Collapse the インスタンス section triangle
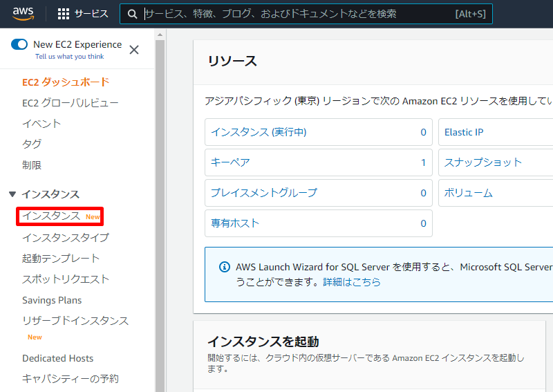The image size is (553, 392). (x=12, y=194)
